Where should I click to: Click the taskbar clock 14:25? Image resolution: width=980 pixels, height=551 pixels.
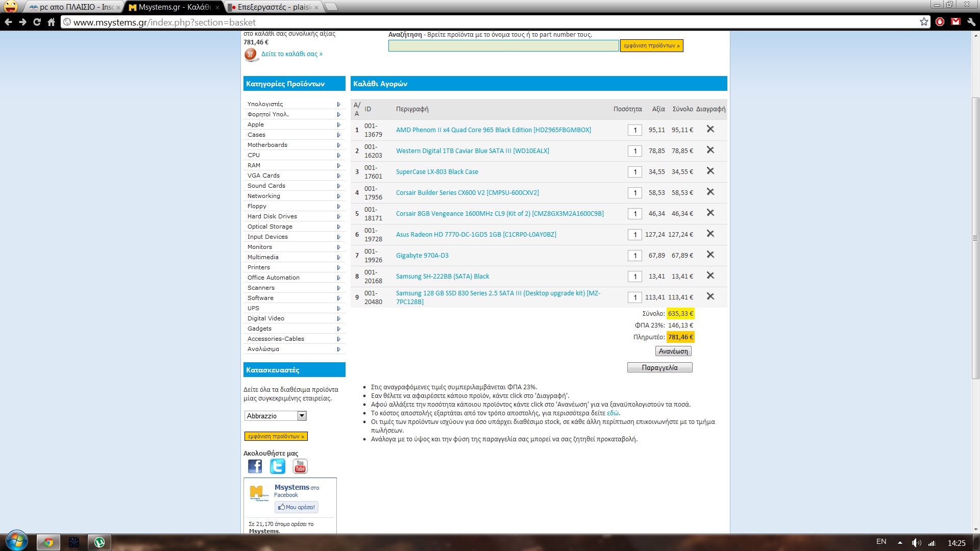(x=957, y=543)
